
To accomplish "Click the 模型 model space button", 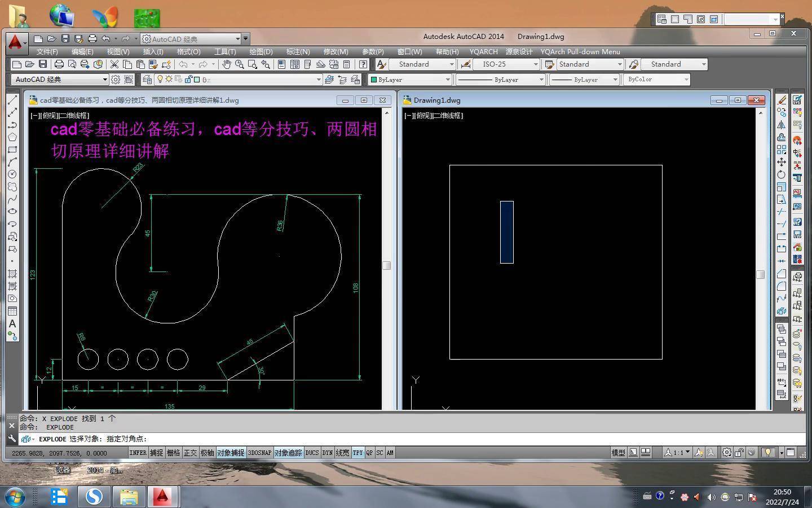I will (618, 453).
